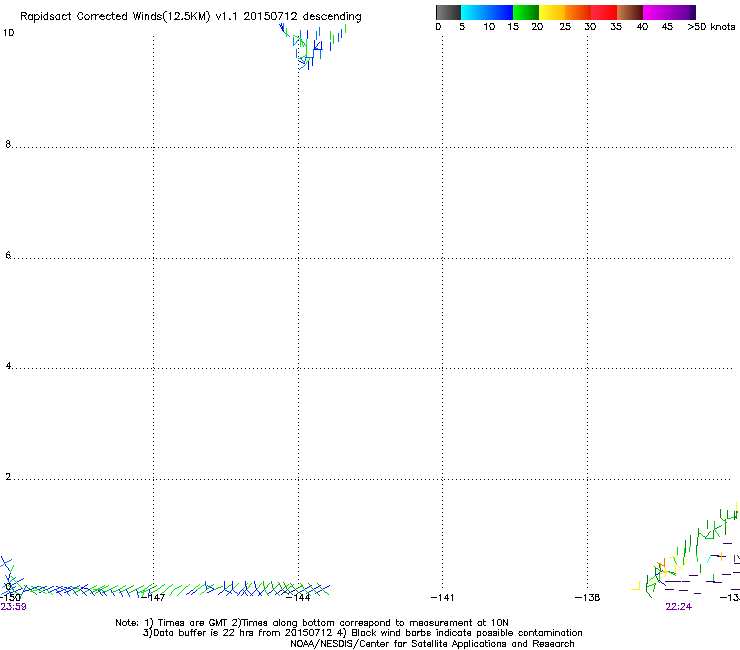
Task: Click the longitude label '-147'
Action: pos(153,598)
